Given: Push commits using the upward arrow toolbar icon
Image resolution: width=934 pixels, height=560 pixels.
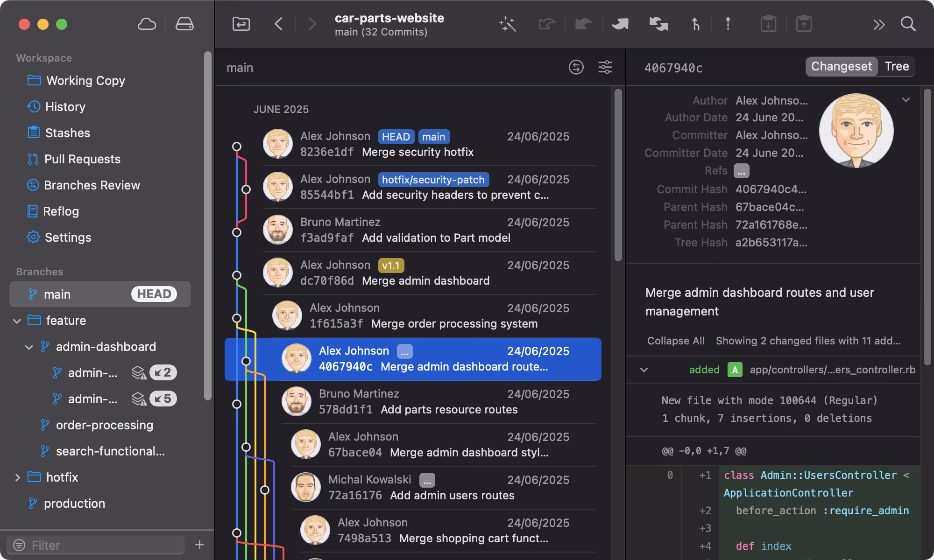Looking at the screenshot, I should 728,24.
